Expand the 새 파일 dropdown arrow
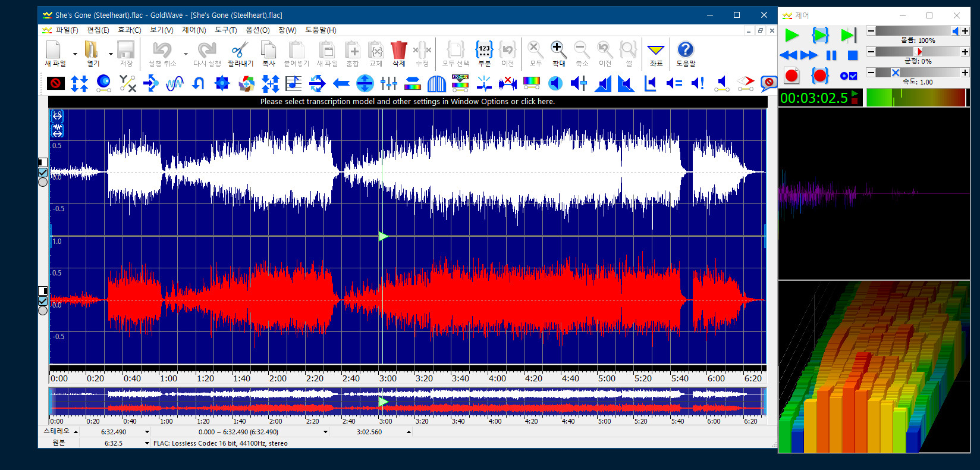This screenshot has height=470, width=980. tap(75, 54)
